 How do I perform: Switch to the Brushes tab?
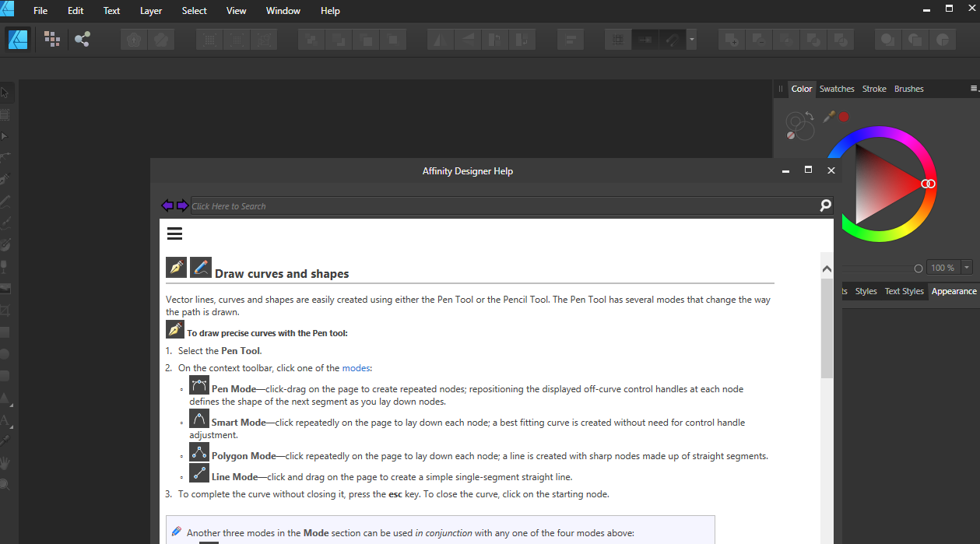click(x=909, y=89)
